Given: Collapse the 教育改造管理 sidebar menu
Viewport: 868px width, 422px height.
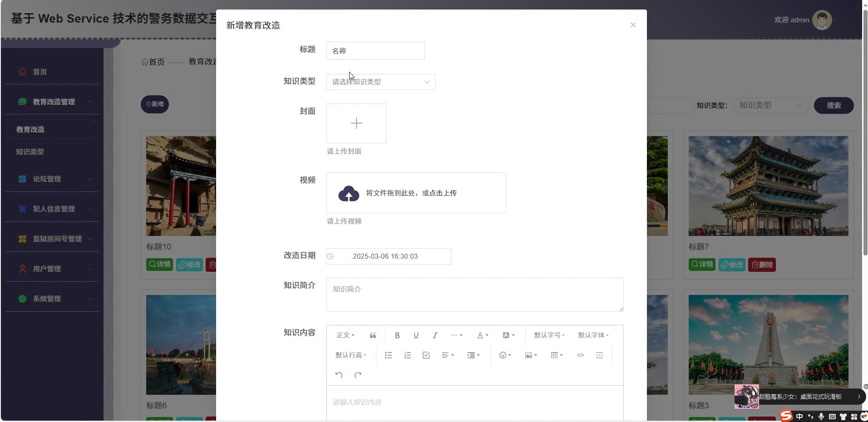Looking at the screenshot, I should click(x=52, y=102).
